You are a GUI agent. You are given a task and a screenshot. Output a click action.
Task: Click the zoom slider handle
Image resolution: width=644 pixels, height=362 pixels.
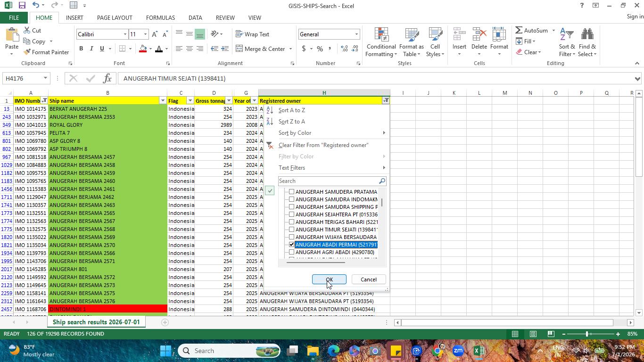click(x=587, y=334)
